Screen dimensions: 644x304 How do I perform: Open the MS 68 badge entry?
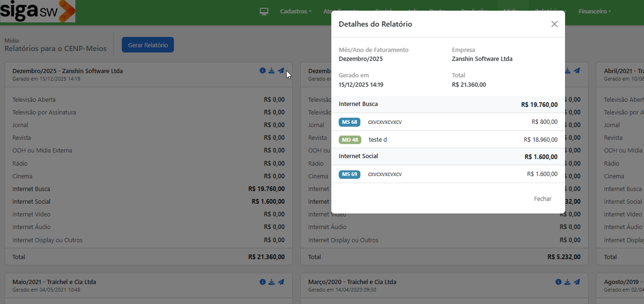pyautogui.click(x=350, y=122)
